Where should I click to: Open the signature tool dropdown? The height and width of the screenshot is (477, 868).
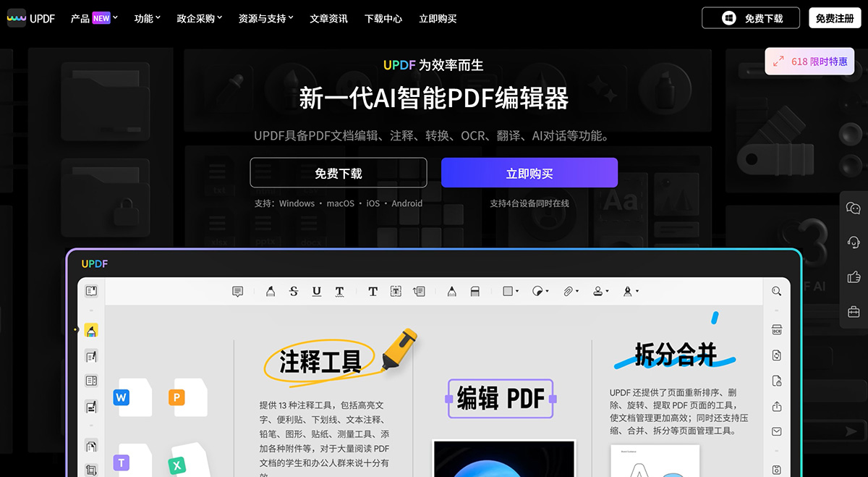tap(637, 291)
